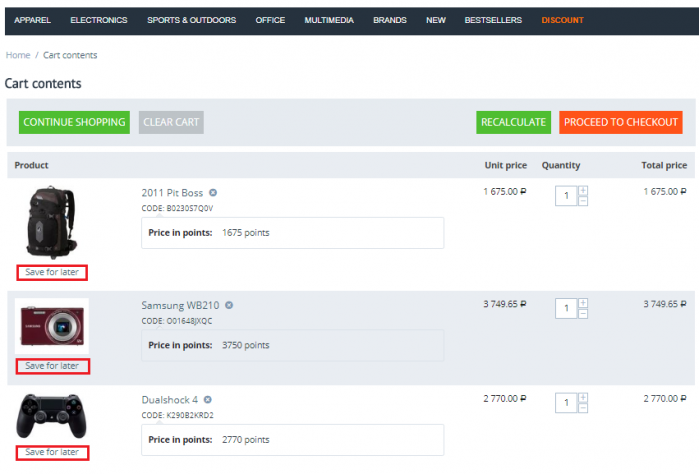Click the 2770 points value
This screenshot has height=474, width=700.
pyautogui.click(x=246, y=440)
